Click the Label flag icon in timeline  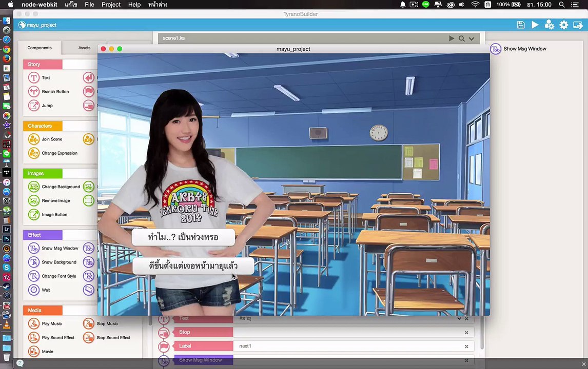(164, 346)
